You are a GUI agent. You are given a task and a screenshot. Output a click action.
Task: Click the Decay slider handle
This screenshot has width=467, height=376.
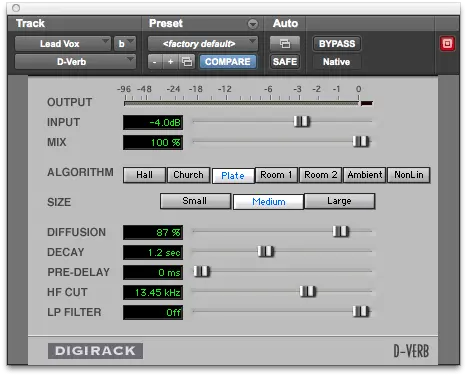point(266,251)
